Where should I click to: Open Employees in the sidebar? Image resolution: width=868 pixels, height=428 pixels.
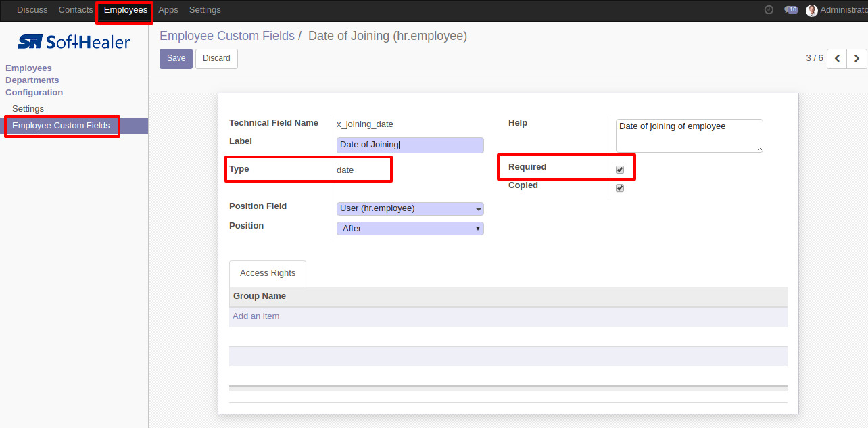coord(28,68)
